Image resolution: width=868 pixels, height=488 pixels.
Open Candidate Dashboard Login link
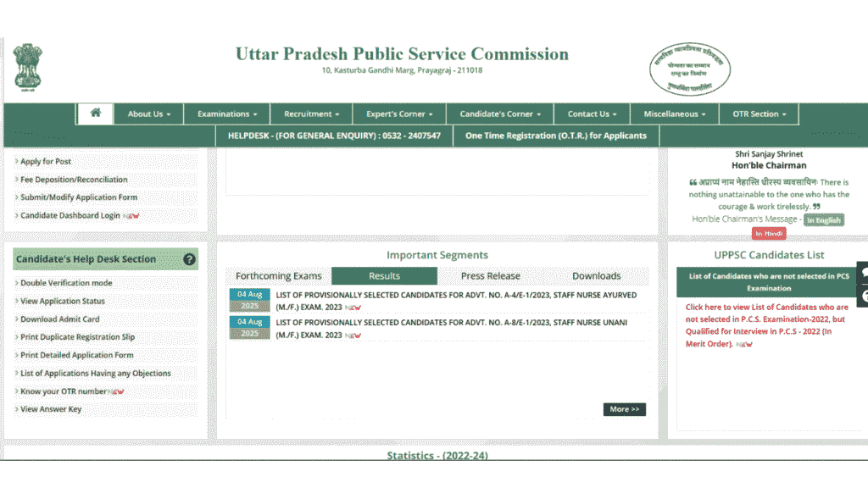tap(70, 216)
